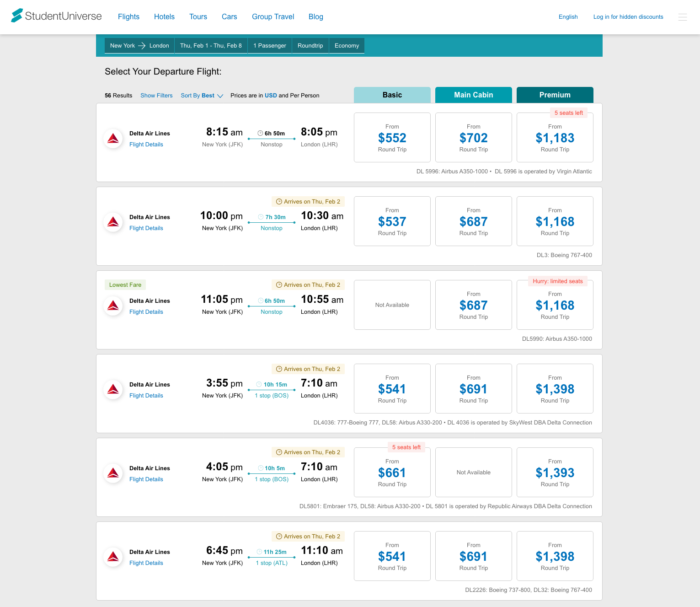Click the Lowest Fare badge
700x607 pixels.
pos(125,285)
